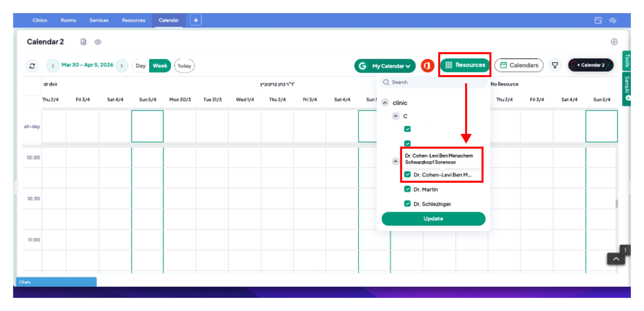This screenshot has width=644, height=311.
Task: Click the Mar 30 – Apr 5, 2026 date range
Action: (87, 65)
